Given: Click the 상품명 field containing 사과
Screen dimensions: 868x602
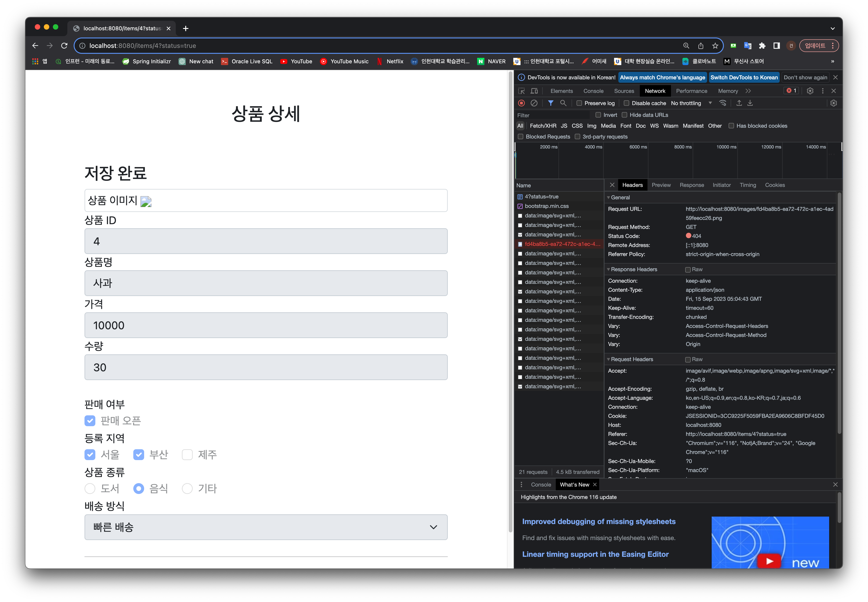Looking at the screenshot, I should click(x=266, y=283).
